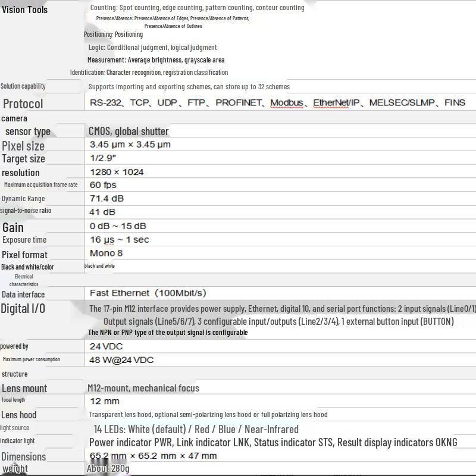Select 'Fast Ethernet (100Mbit/s)' value
476x476 pixels.
[x=148, y=293]
